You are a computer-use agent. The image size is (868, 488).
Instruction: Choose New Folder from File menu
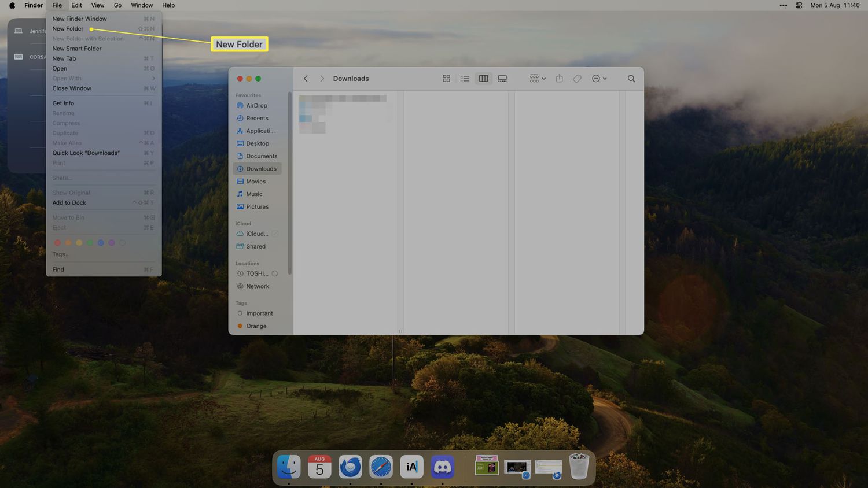click(x=68, y=29)
